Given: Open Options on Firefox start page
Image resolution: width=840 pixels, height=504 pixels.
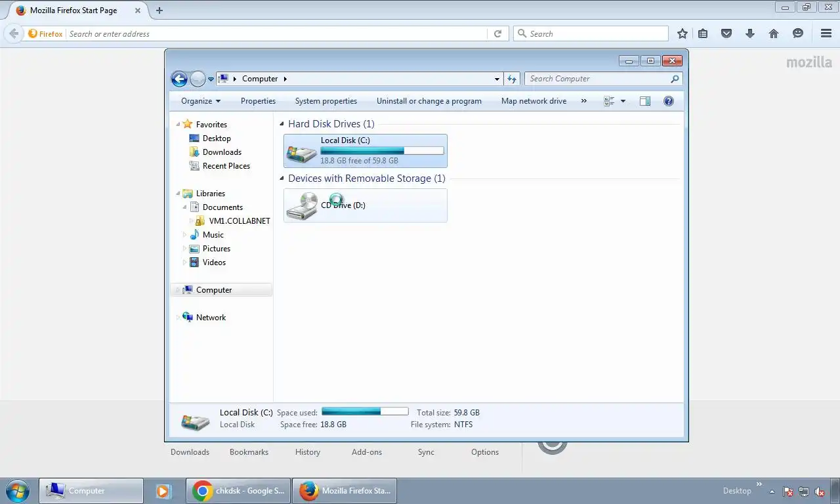Looking at the screenshot, I should (485, 452).
